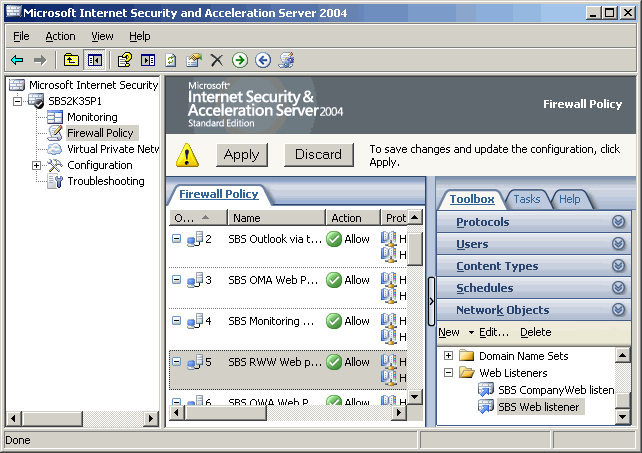The width and height of the screenshot is (642, 453).
Task: Click Delete in Network Objects
Action: [536, 333]
